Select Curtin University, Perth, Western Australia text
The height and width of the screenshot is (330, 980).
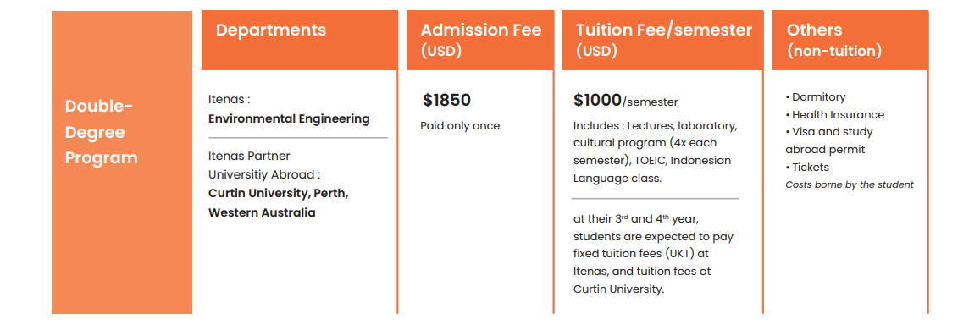(x=278, y=203)
